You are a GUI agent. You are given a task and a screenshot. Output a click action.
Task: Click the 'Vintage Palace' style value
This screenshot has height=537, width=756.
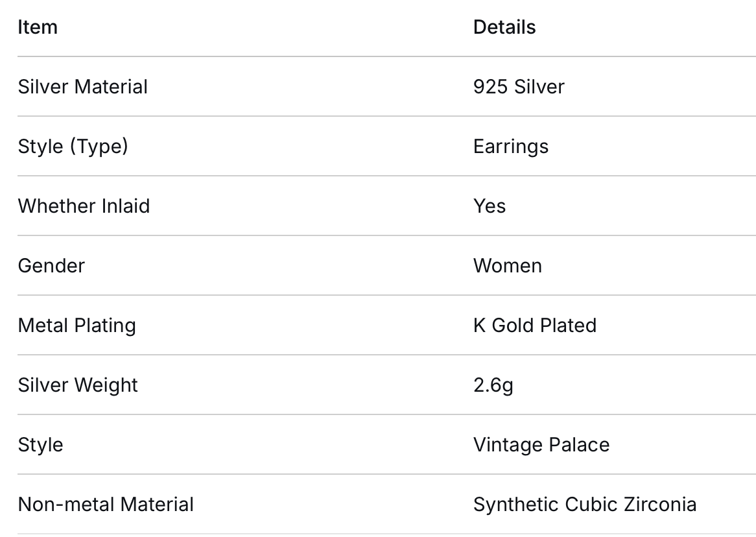[x=541, y=446]
